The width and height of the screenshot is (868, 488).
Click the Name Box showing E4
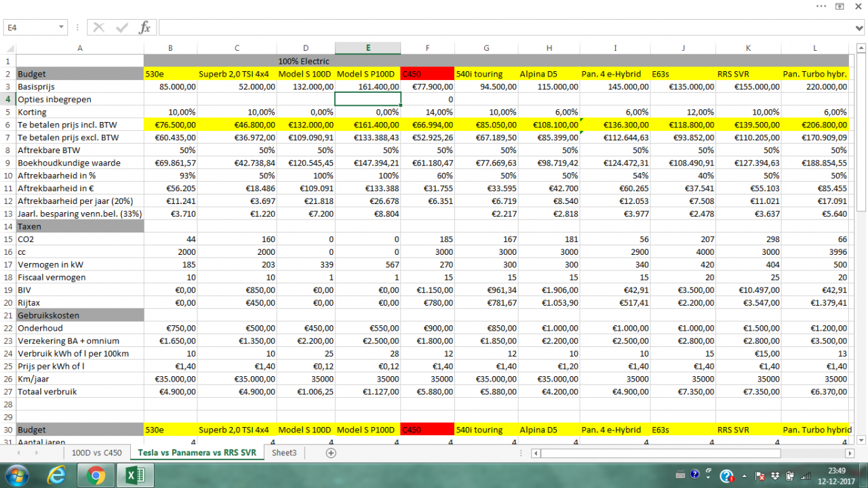click(30, 28)
